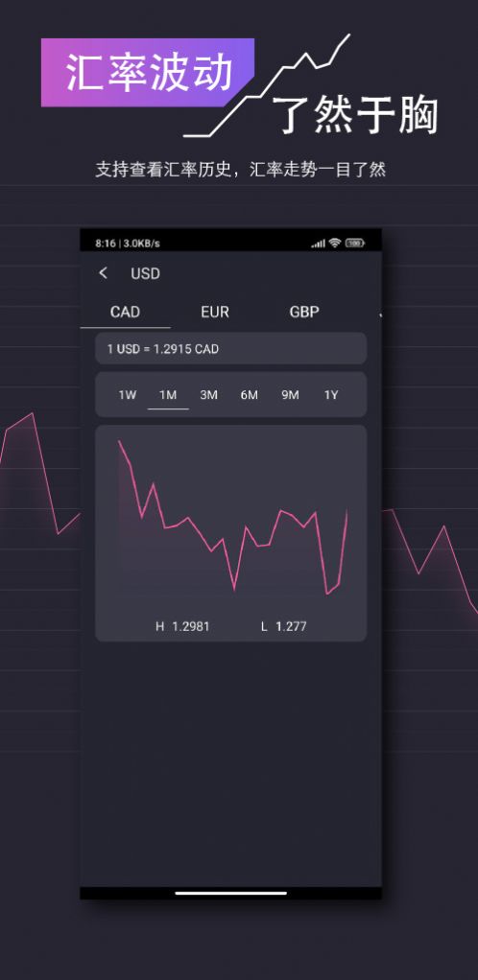
Task: Select the 1W time range
Action: click(128, 395)
